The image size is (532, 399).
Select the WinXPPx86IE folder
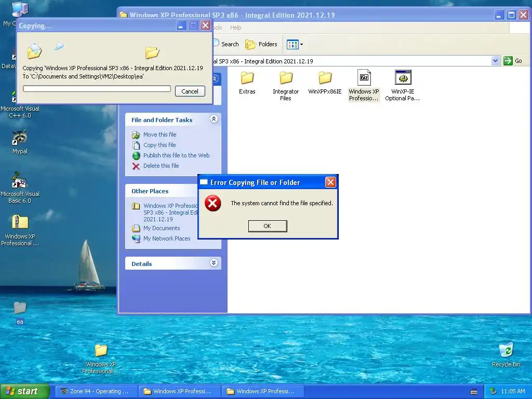325,83
